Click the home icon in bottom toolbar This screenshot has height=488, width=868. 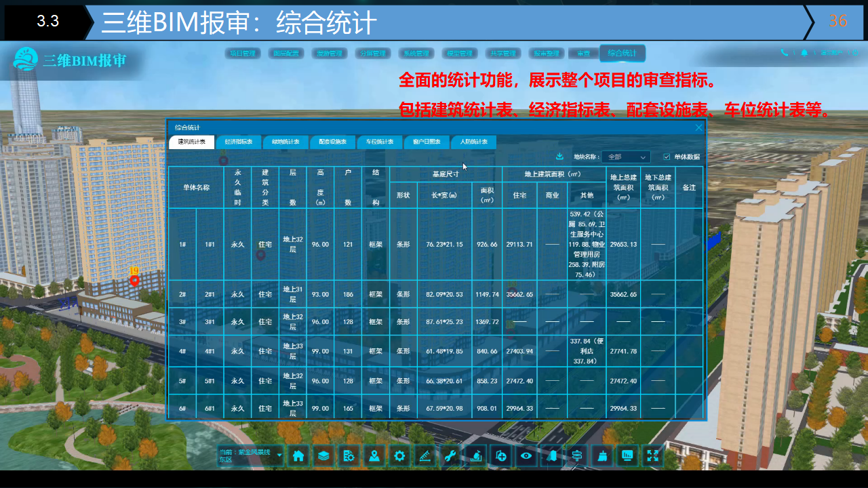point(298,456)
